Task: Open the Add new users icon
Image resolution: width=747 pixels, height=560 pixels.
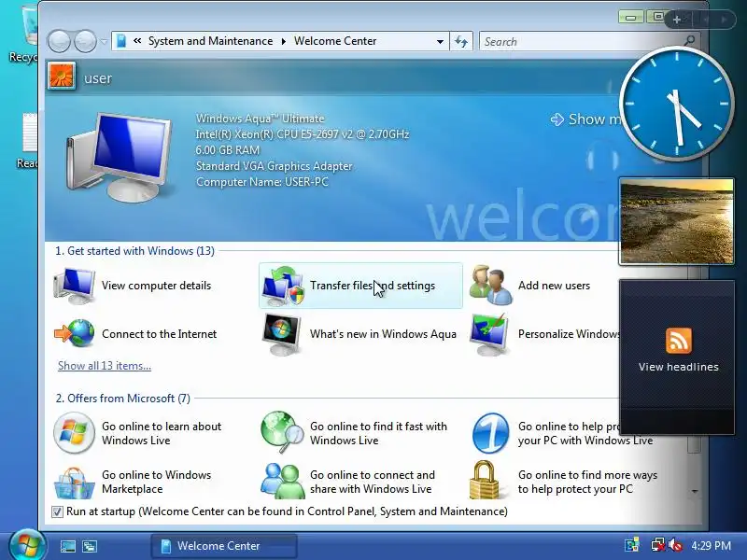Action: point(491,286)
